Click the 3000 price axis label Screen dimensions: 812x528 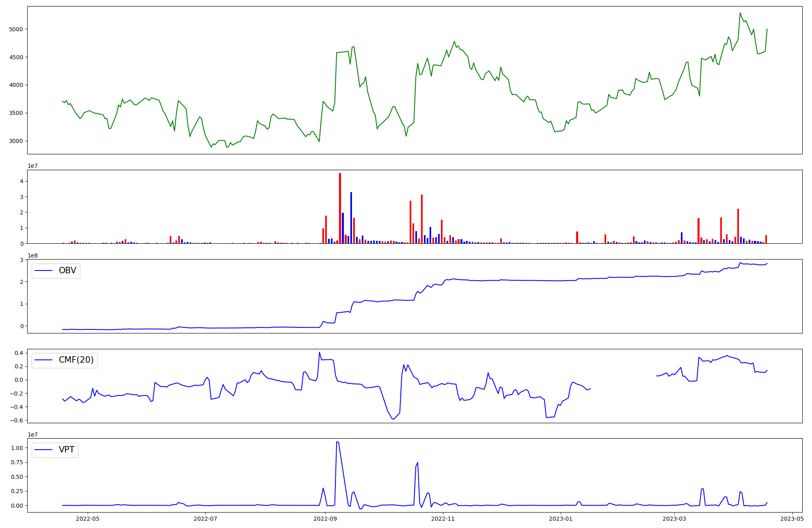16,141
